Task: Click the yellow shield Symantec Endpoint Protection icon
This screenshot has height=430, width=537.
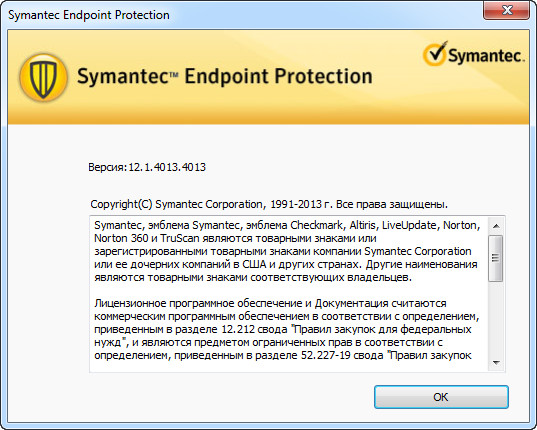Action: pos(43,78)
